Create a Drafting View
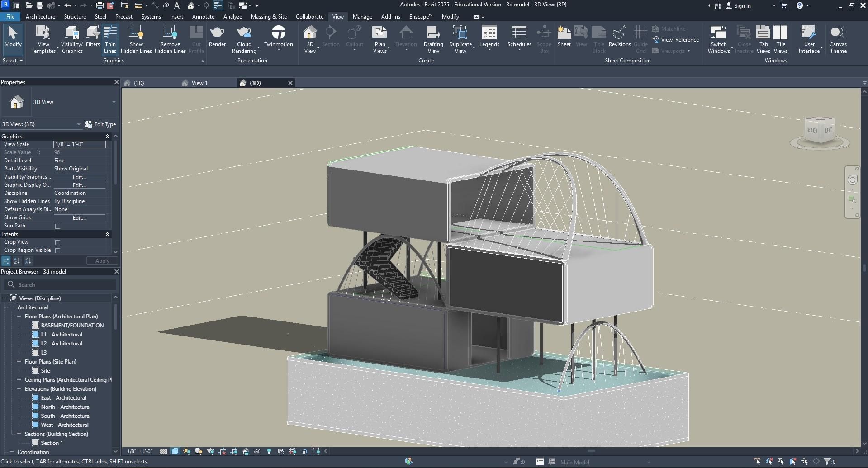The height and width of the screenshot is (468, 868). (433, 39)
